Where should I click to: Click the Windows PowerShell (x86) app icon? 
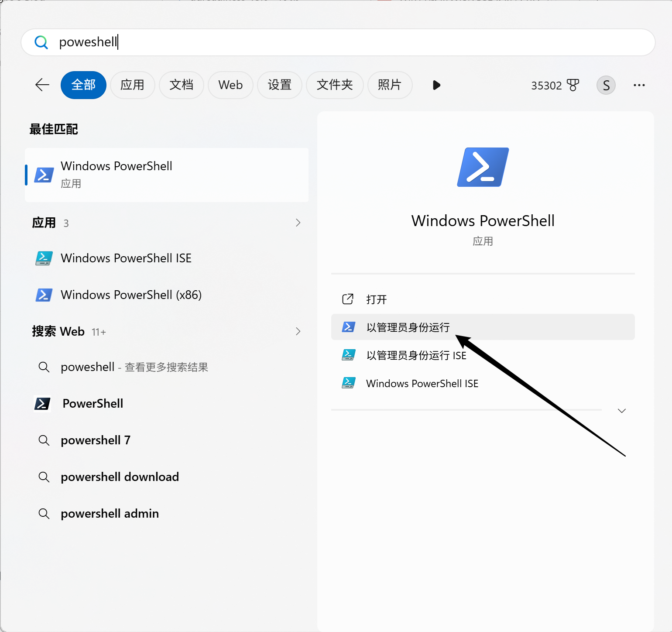(x=44, y=295)
